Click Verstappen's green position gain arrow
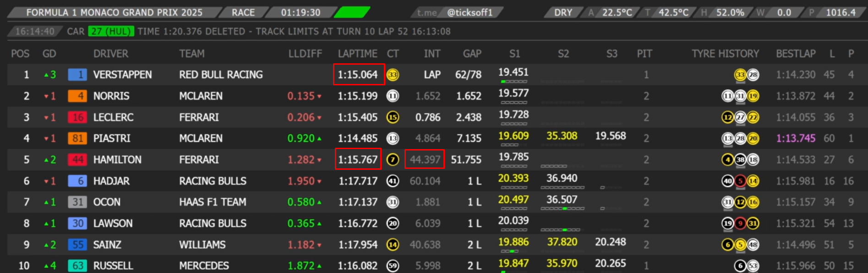Viewport: 868px width, 273px height. pyautogui.click(x=46, y=75)
